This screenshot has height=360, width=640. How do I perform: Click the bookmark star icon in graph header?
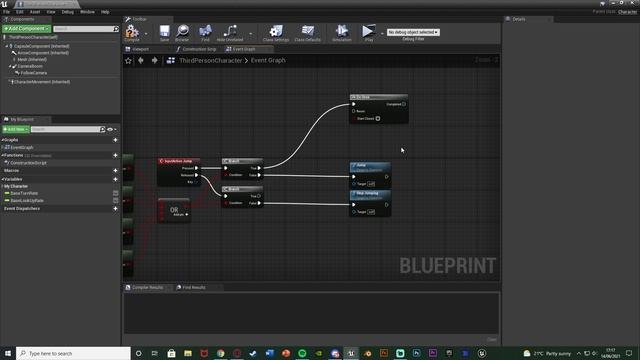pos(129,60)
